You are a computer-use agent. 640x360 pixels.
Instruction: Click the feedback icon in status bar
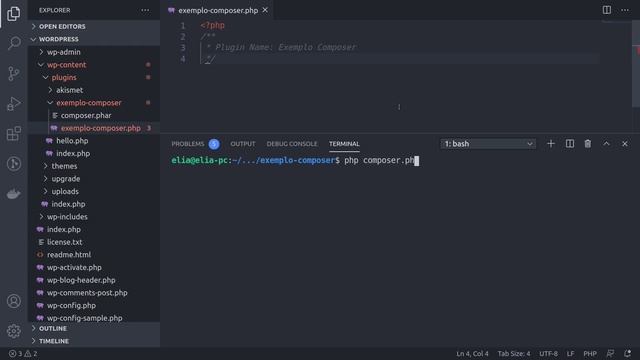pos(610,353)
